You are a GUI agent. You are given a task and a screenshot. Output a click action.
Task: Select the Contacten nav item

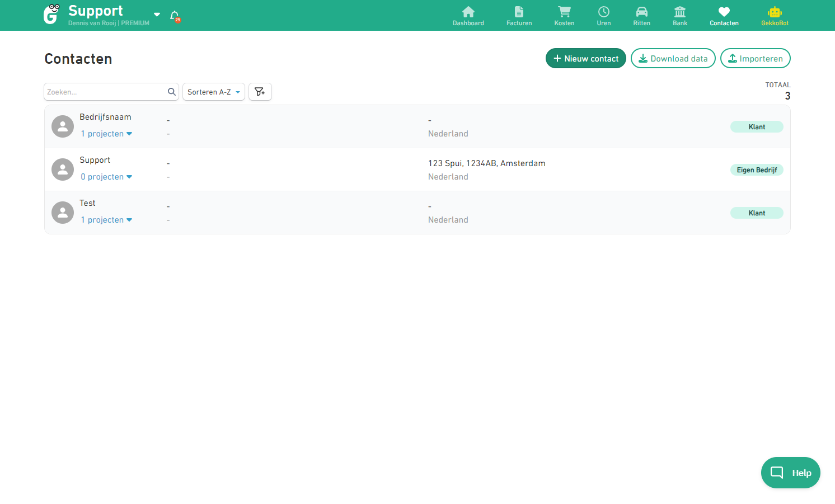click(x=724, y=16)
